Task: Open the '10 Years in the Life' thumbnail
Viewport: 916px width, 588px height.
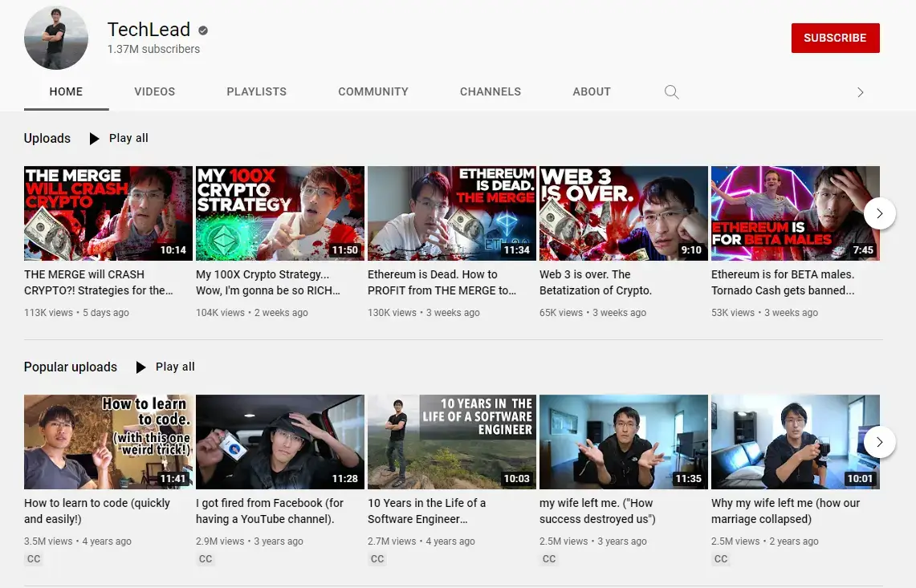Action: pos(451,442)
